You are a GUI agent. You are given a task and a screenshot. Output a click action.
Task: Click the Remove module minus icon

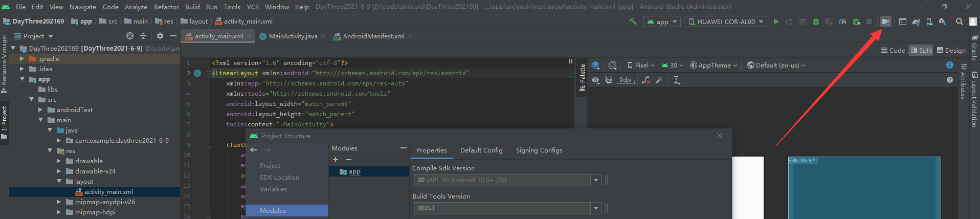[x=349, y=160]
